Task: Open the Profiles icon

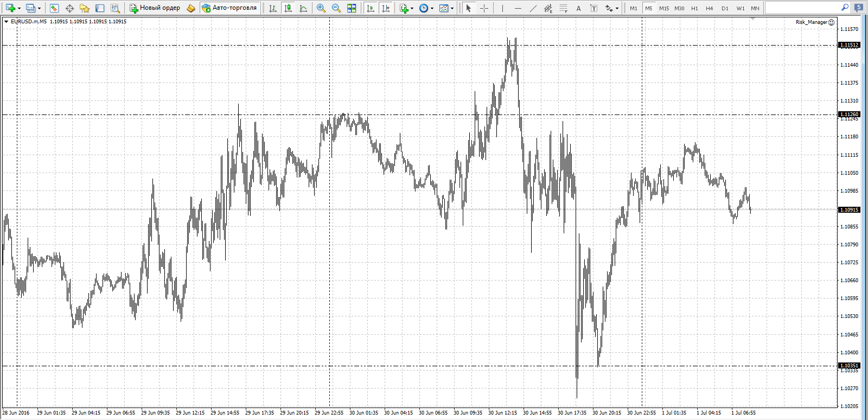Action: coord(30,8)
